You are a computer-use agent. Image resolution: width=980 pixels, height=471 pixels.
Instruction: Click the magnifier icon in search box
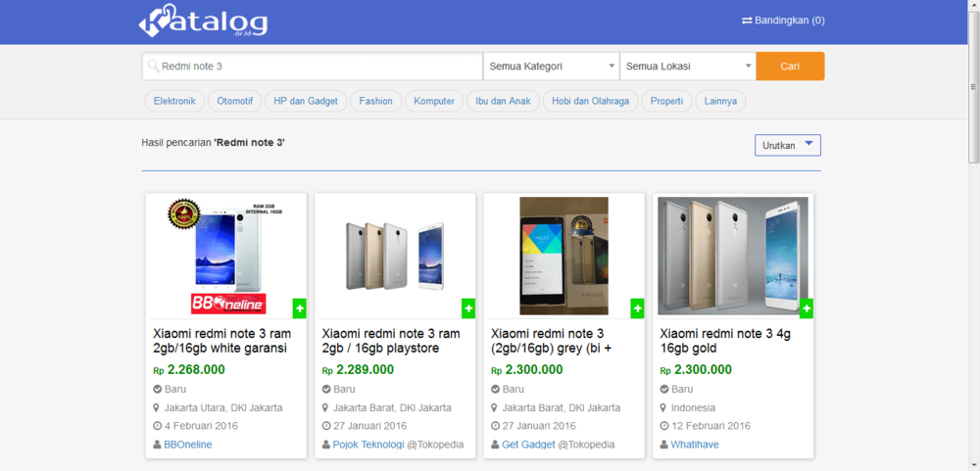pos(153,66)
